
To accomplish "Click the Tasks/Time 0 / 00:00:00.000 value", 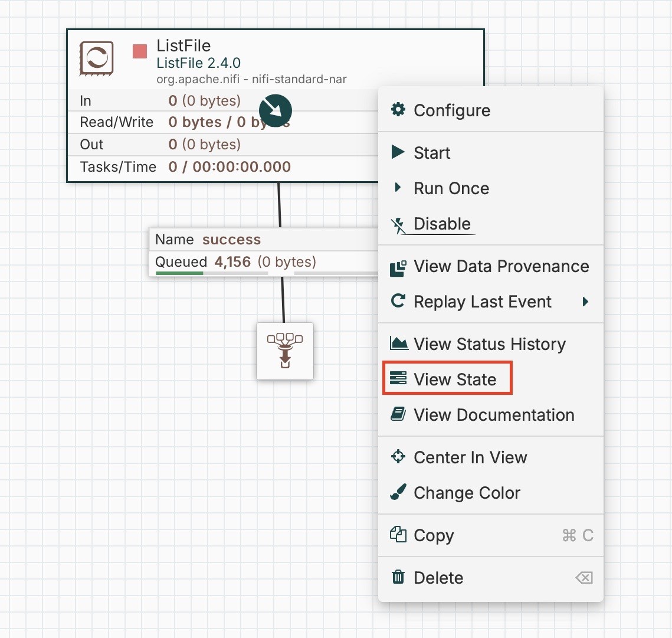I will (x=230, y=167).
